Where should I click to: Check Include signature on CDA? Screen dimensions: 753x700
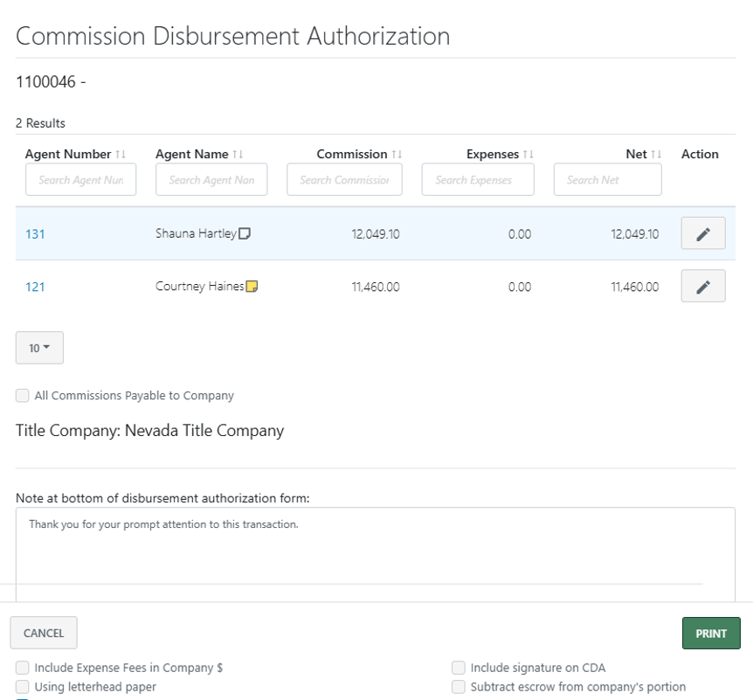459,667
